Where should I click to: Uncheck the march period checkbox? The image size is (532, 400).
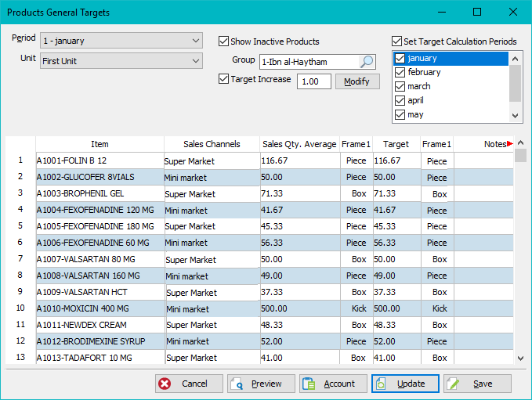pyautogui.click(x=400, y=86)
